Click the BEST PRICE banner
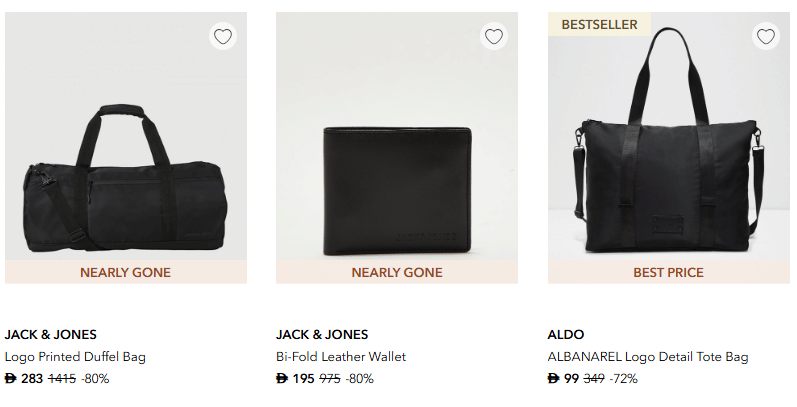Image resolution: width=797 pixels, height=407 pixels. click(668, 272)
